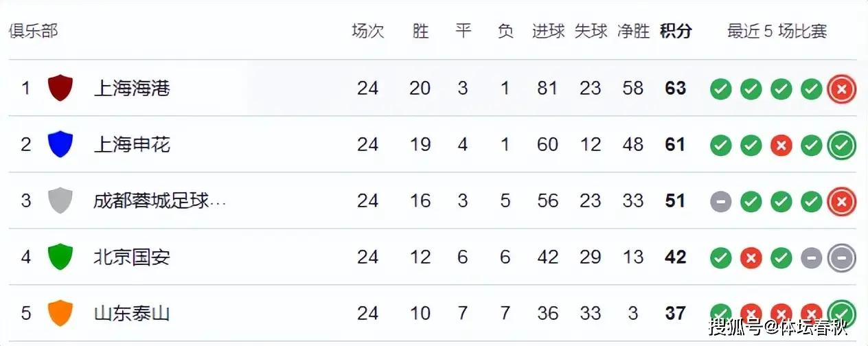868x346 pixels.
Task: Click the 进球 column header
Action: click(548, 31)
